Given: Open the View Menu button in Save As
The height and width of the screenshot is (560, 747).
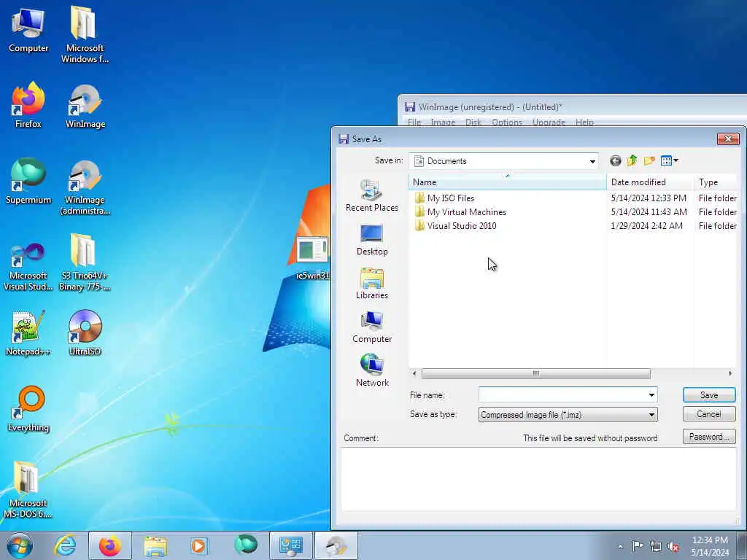Looking at the screenshot, I should (x=670, y=161).
